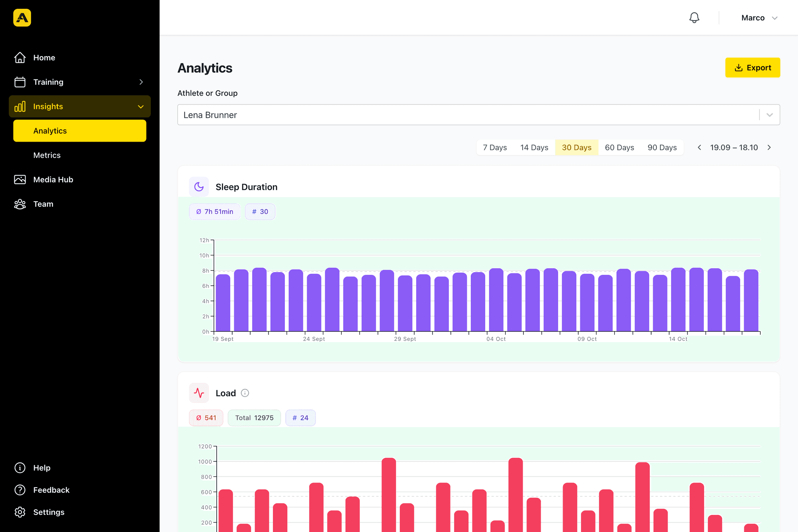
Task: Click the Export button
Action: click(x=753, y=67)
